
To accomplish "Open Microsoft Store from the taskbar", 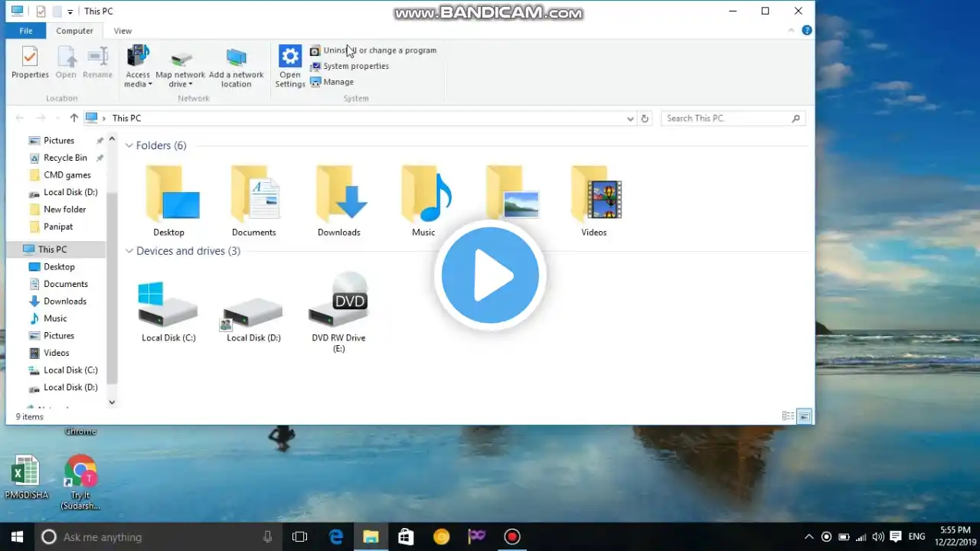I will coord(406,537).
